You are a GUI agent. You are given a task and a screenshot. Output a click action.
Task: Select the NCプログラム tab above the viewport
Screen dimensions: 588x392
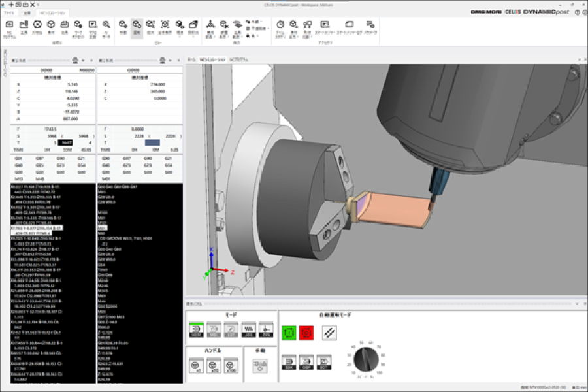click(x=238, y=57)
